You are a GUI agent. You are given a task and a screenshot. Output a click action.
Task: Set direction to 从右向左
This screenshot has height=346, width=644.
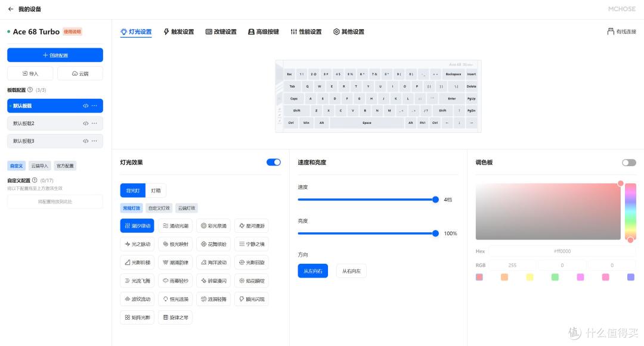(351, 271)
